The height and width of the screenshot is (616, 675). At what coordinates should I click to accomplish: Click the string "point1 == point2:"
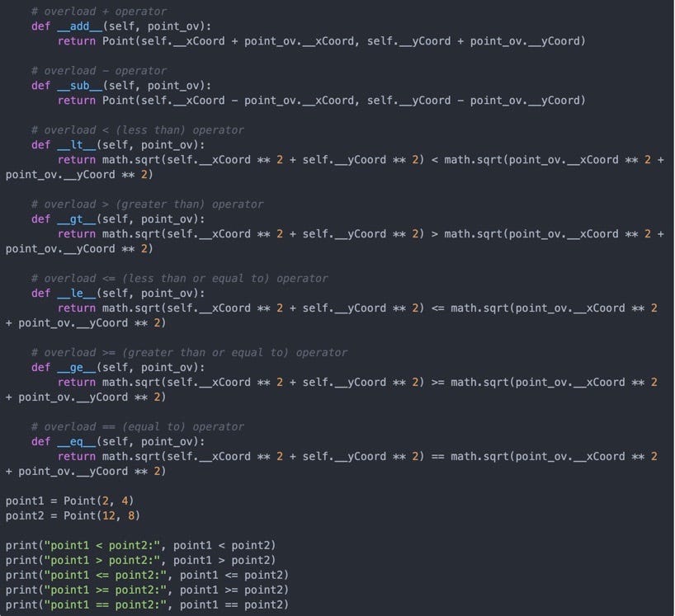[106, 604]
